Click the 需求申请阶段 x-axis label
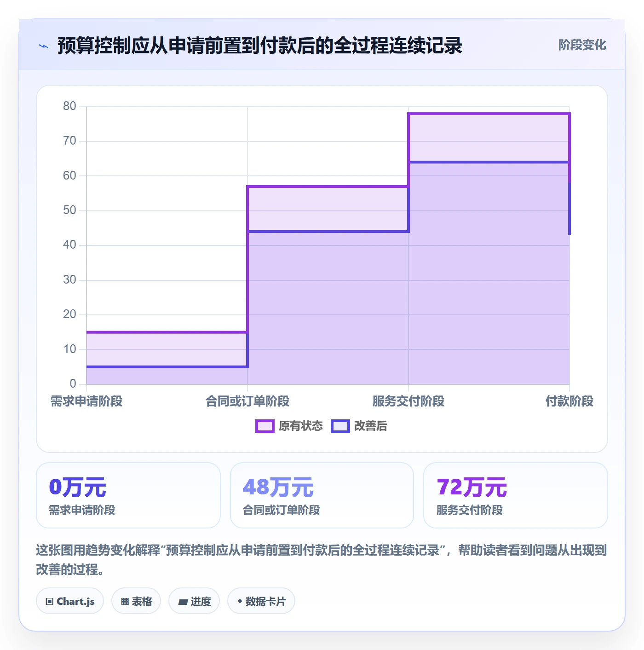Viewport: 644px width, 650px height. pos(86,401)
